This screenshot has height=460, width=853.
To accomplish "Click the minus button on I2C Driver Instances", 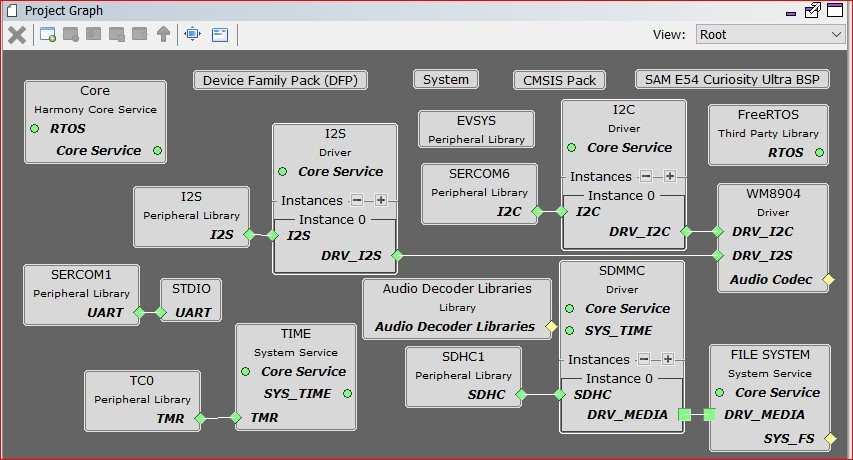I will [x=646, y=176].
